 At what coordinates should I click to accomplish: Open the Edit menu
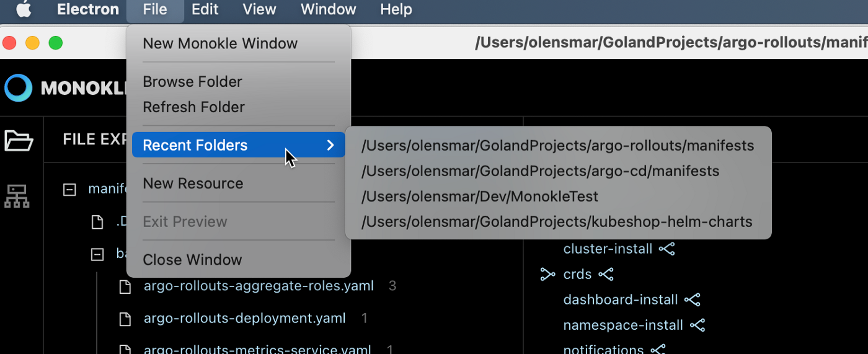click(205, 9)
